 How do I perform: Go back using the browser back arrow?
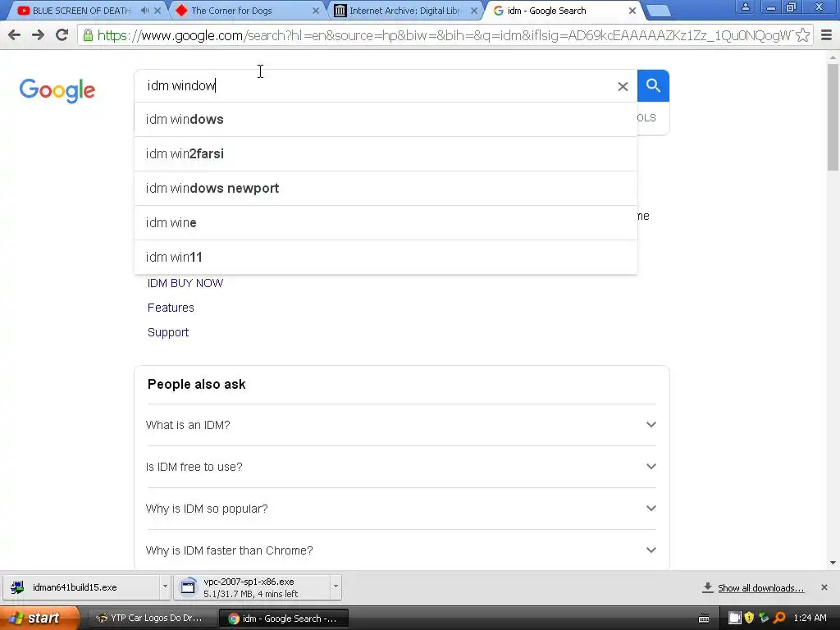pos(15,35)
